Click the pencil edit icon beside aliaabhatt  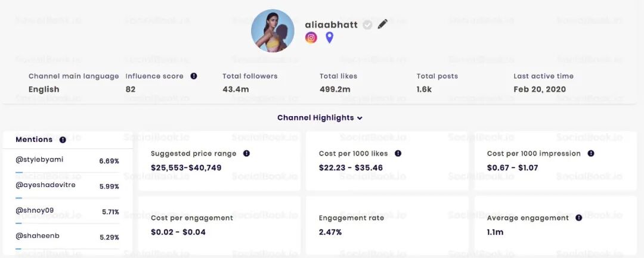[382, 24]
